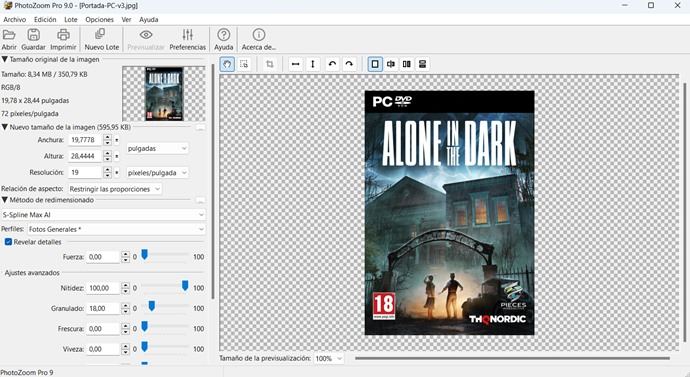Image resolution: width=690 pixels, height=377 pixels.
Task: Click the Anchura value field
Action: [x=85, y=140]
